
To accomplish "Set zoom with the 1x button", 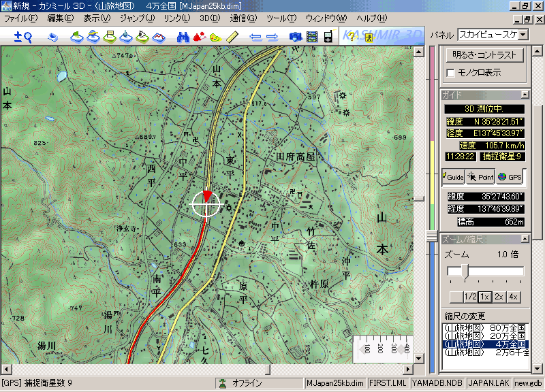I will click(x=484, y=297).
